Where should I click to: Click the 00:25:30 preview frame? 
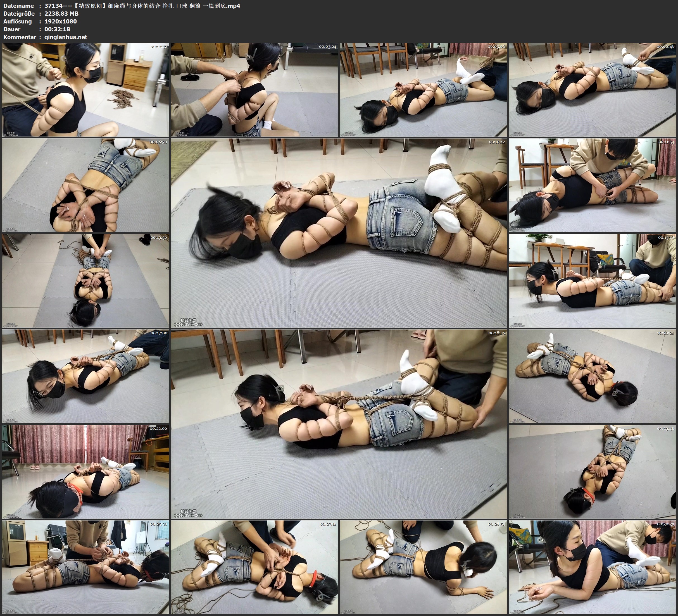click(x=85, y=567)
